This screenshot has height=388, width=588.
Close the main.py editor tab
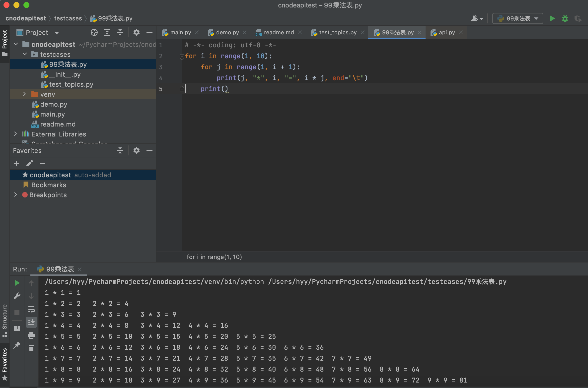(x=197, y=32)
